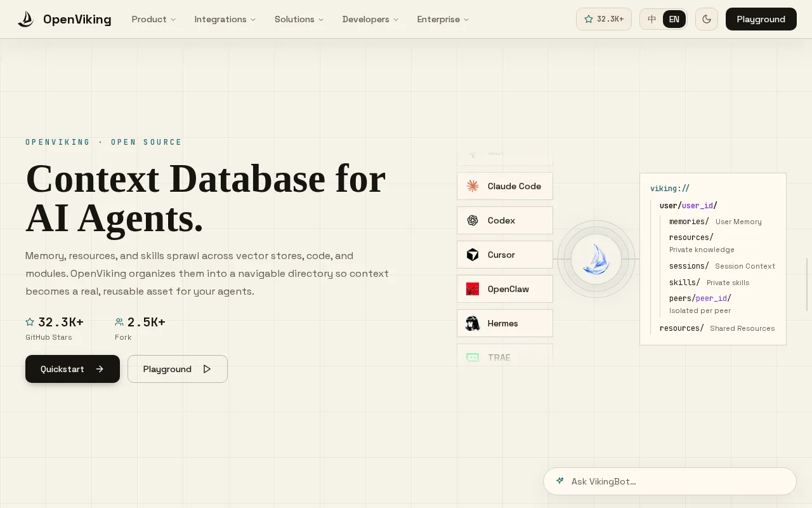The image size is (812, 508).
Task: Click the Hermes avatar icon
Action: click(x=473, y=323)
